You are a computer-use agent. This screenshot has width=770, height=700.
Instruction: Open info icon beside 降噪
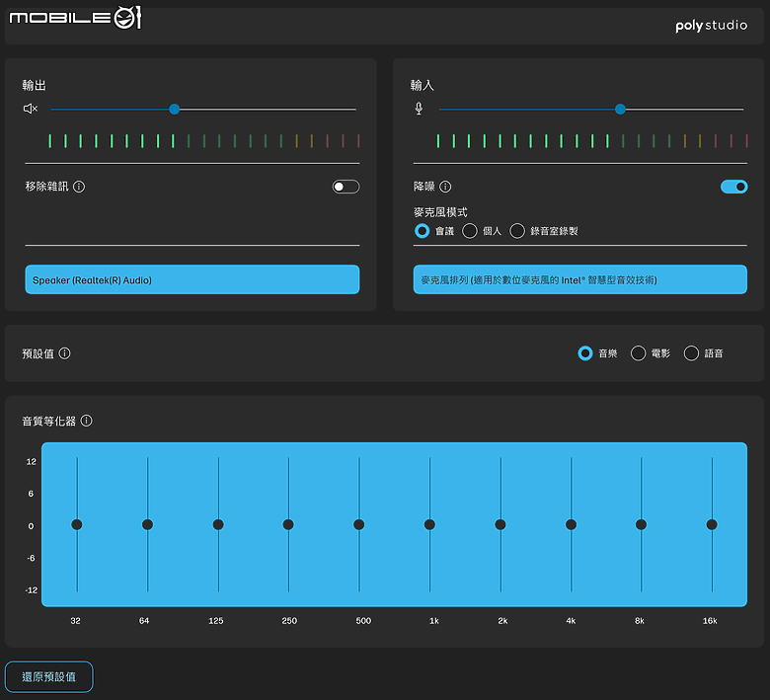pyautogui.click(x=445, y=187)
